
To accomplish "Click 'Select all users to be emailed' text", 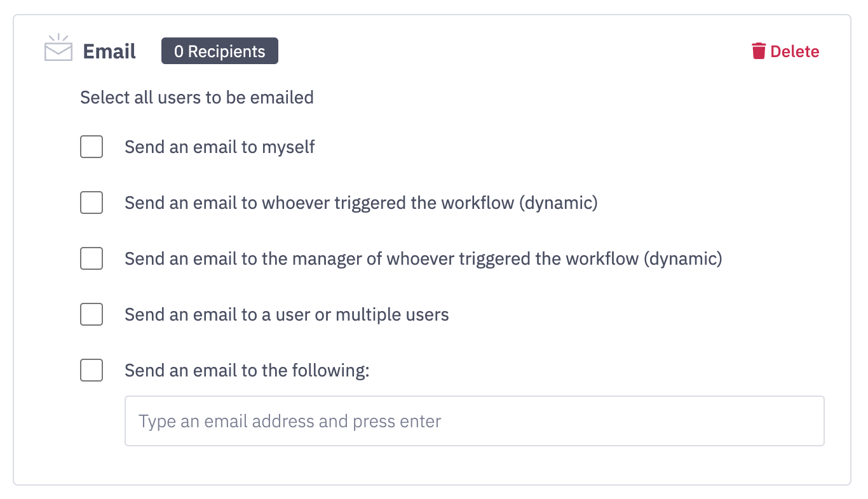I will coord(197,98).
